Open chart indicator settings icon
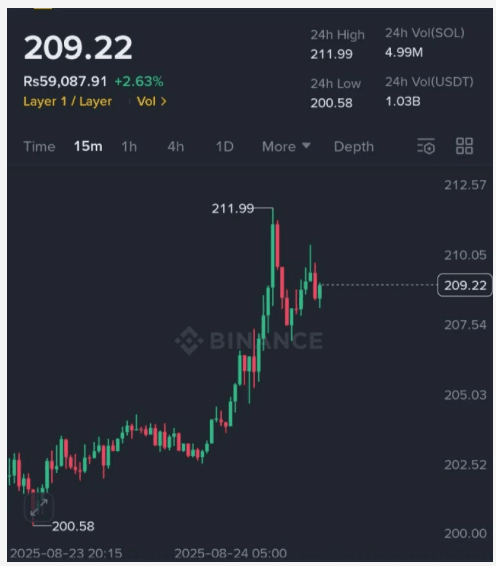Image resolution: width=496 pixels, height=566 pixels. [426, 146]
